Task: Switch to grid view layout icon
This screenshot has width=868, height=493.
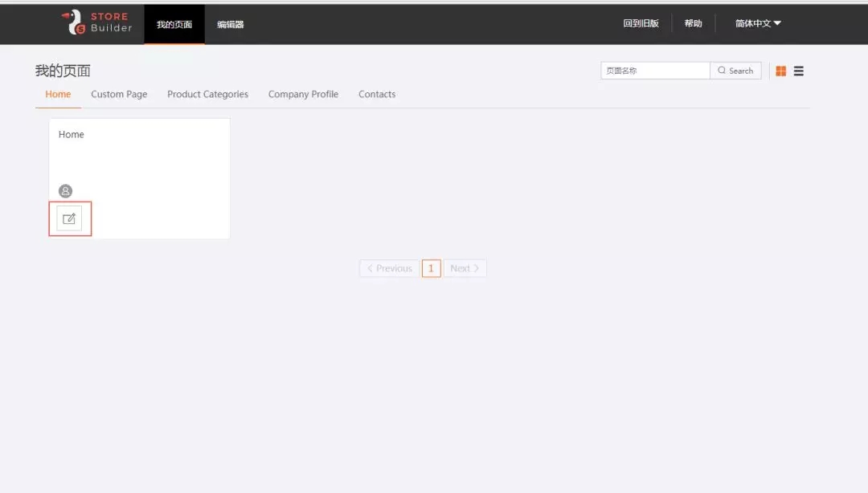Action: [780, 71]
